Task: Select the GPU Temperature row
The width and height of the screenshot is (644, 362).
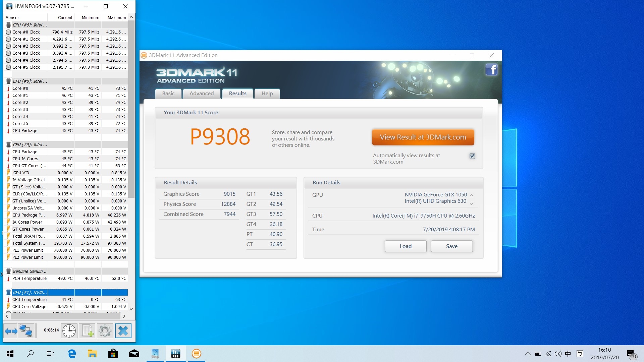Action: click(66, 300)
